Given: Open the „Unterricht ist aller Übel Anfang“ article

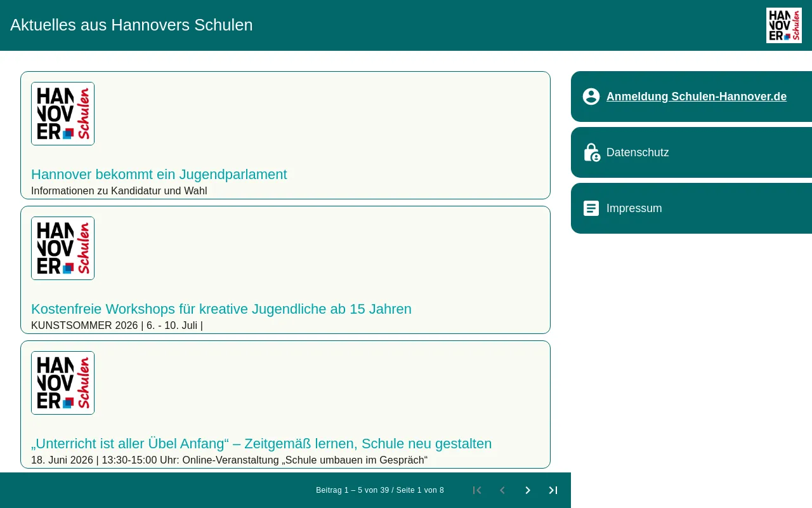Looking at the screenshot, I should pyautogui.click(x=261, y=444).
